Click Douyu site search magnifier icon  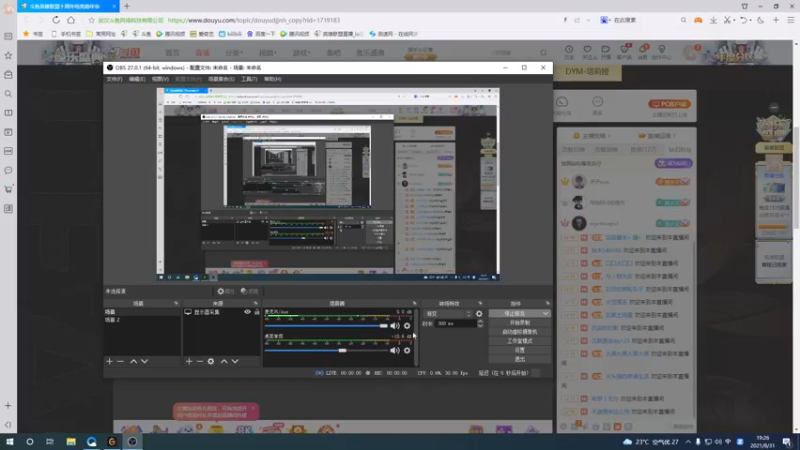543,53
